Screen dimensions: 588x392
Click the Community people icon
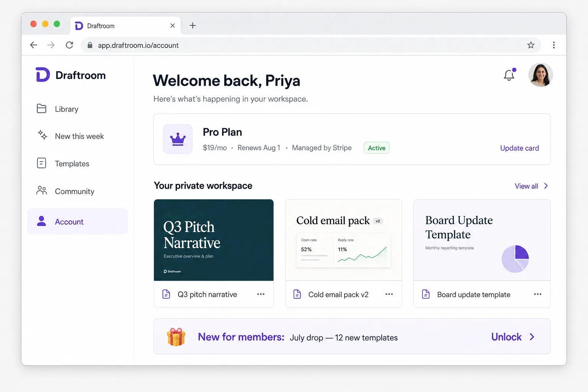click(x=41, y=190)
